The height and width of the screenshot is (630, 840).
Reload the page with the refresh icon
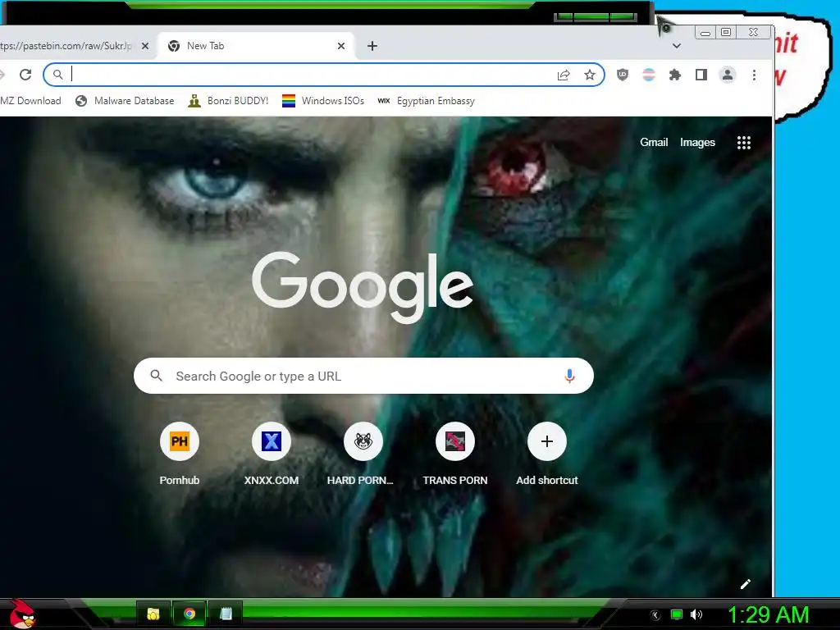[25, 75]
